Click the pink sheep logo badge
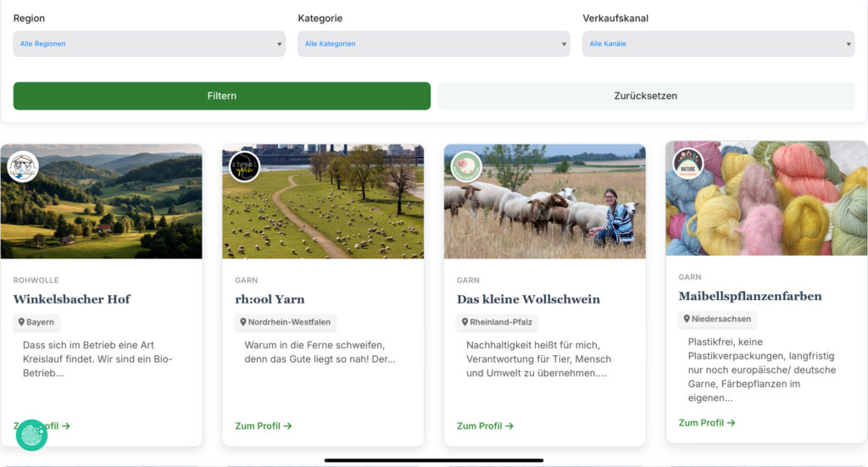868x467 pixels. 466,166
